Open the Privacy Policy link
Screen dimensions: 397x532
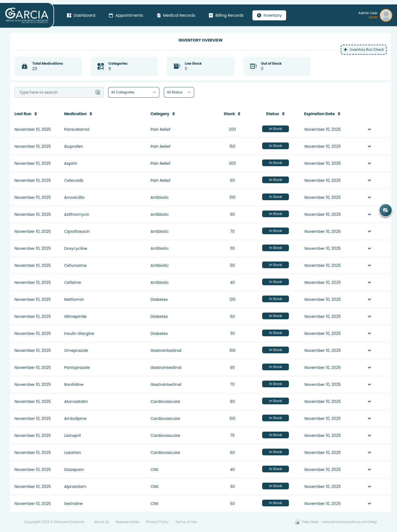click(x=157, y=522)
